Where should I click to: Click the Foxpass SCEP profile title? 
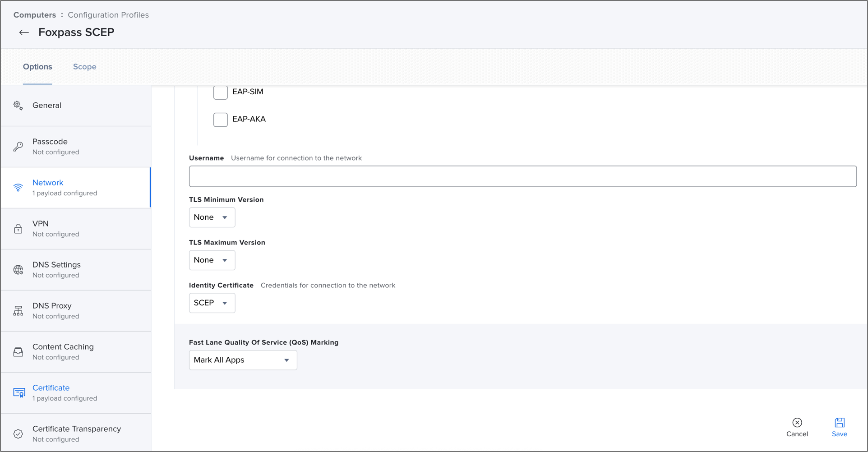click(x=76, y=32)
